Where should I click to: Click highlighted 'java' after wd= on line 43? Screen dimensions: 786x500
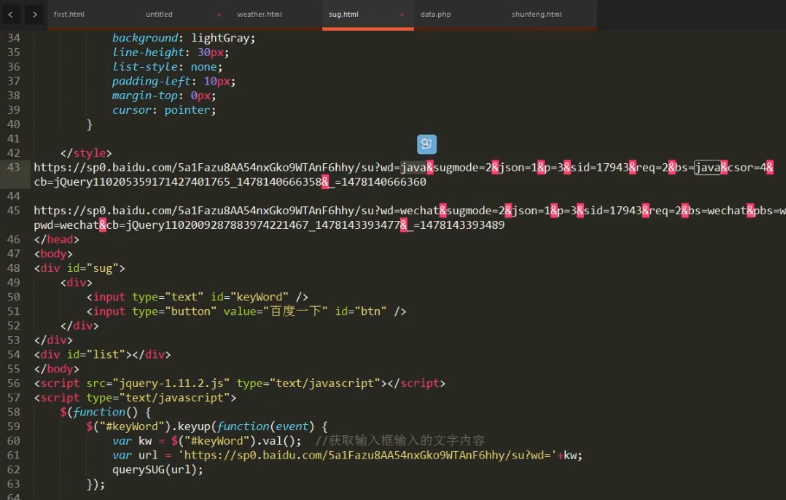point(413,168)
